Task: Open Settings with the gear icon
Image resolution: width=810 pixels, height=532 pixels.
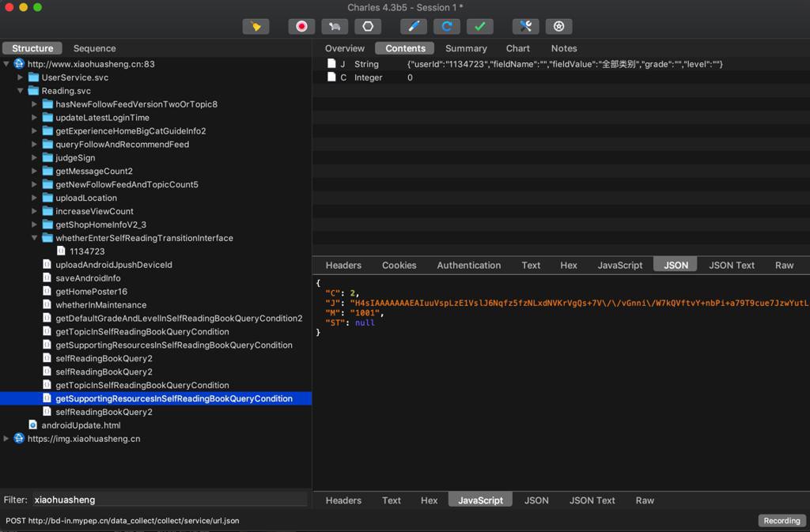Action: (558, 26)
